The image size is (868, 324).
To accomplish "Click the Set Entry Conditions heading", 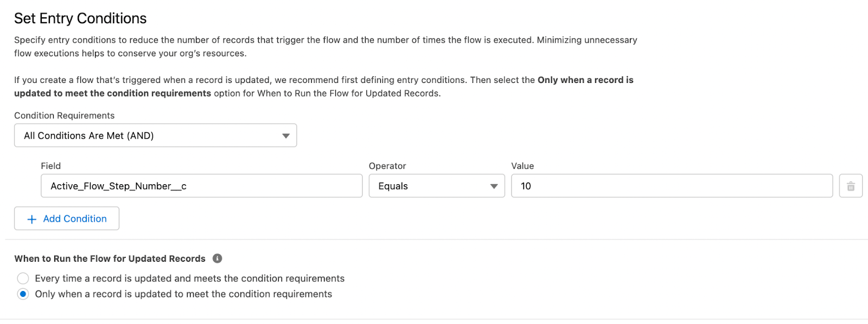I will pyautogui.click(x=80, y=18).
